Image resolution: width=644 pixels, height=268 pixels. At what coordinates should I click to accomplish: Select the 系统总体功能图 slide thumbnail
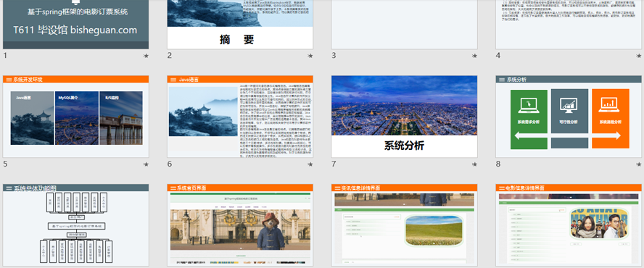[x=75, y=225]
